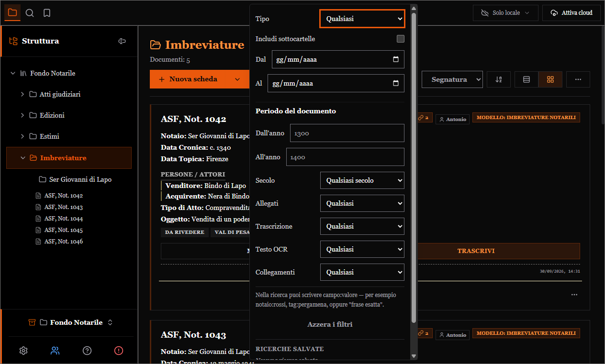Open the Secolo dropdown
Viewport: 605px width, 364px height.
pos(362,180)
